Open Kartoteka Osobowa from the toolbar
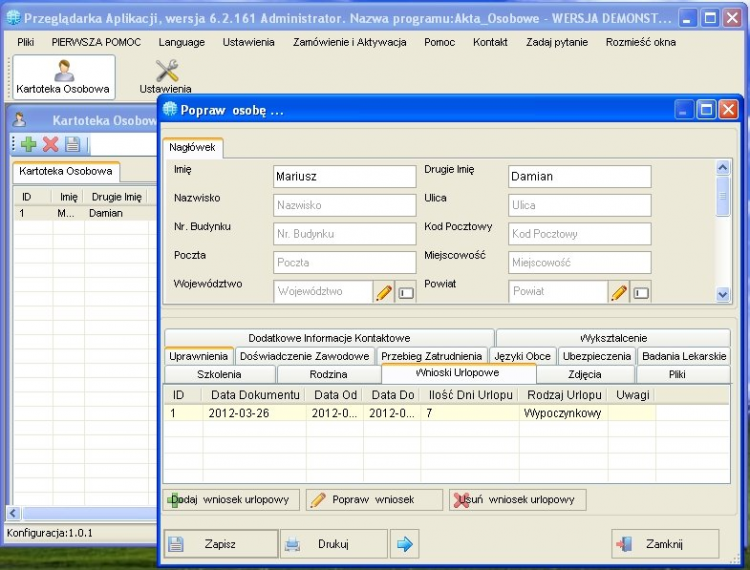 [x=63, y=77]
